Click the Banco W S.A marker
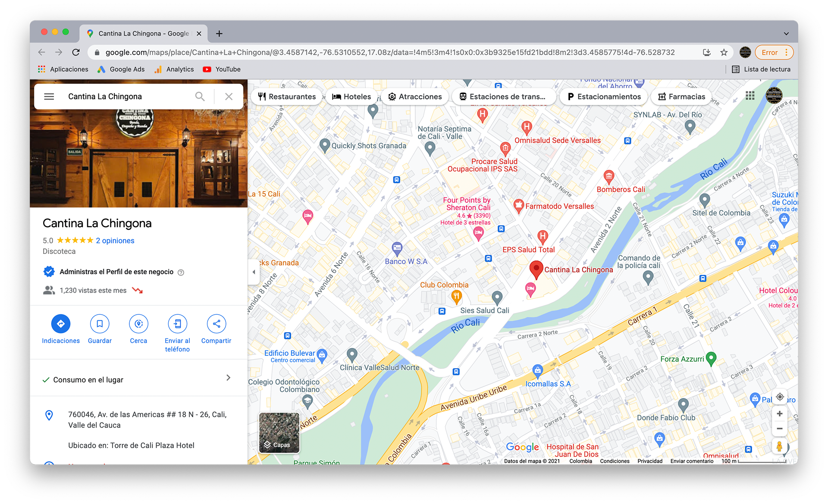Image resolution: width=828 pixels, height=504 pixels. coord(397,248)
